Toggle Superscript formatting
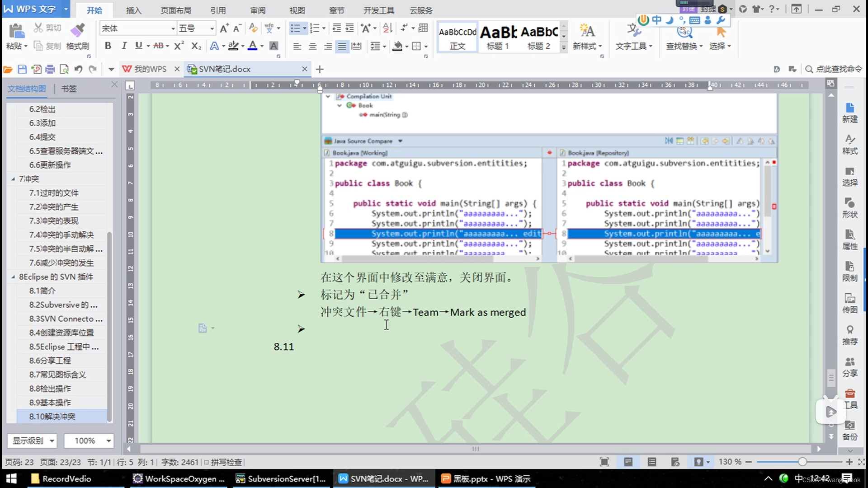868x488 pixels. click(x=179, y=46)
